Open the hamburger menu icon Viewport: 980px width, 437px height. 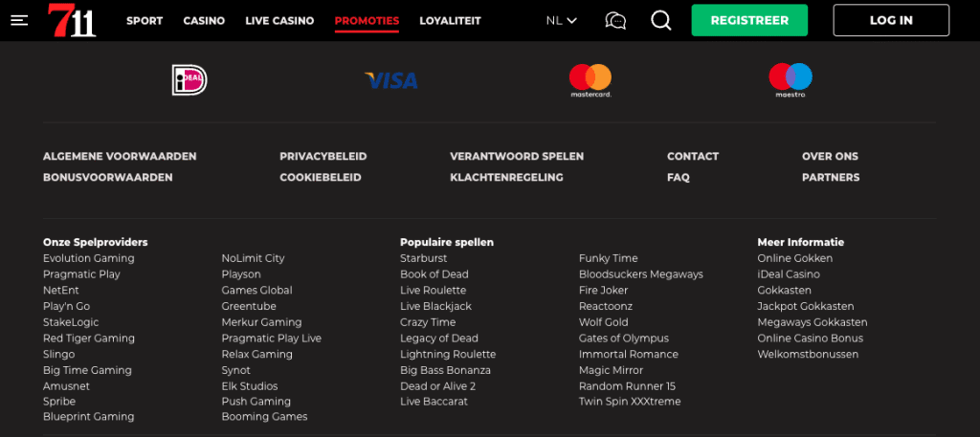point(19,21)
